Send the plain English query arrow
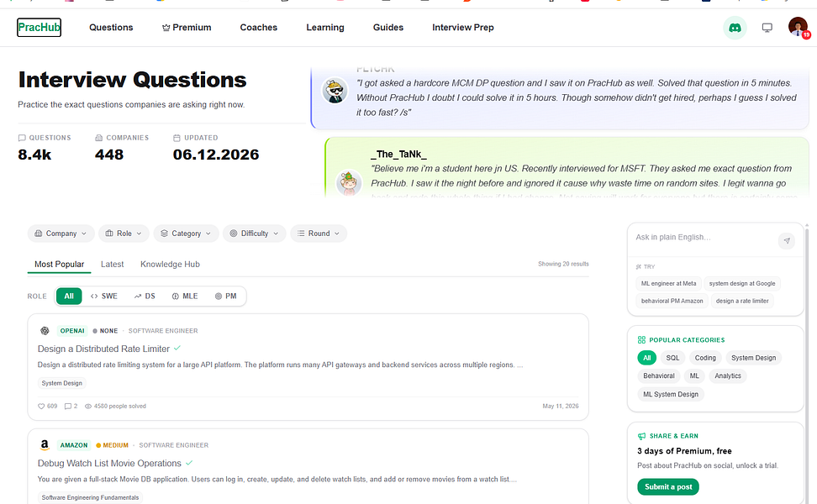This screenshot has height=504, width=817. [x=786, y=240]
